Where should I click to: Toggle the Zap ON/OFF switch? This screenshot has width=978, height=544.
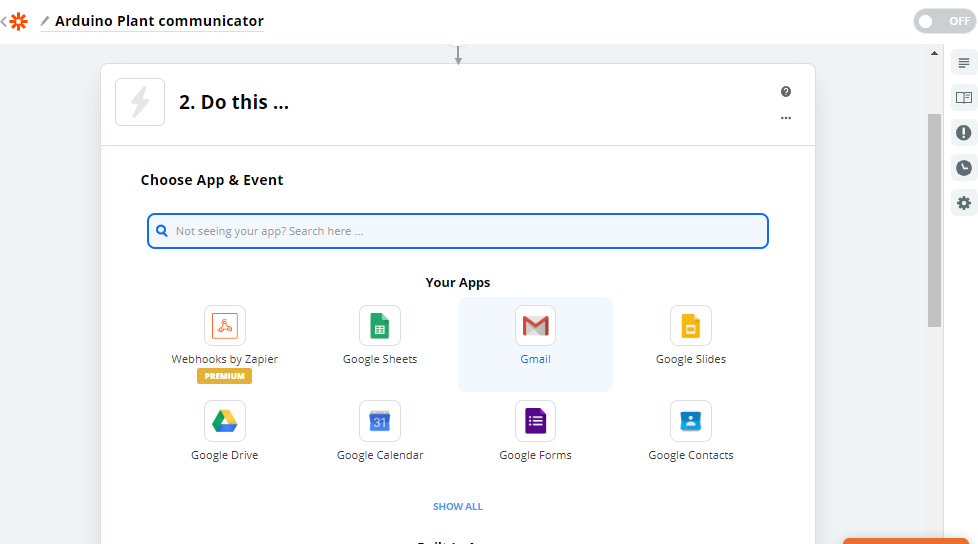pos(943,21)
